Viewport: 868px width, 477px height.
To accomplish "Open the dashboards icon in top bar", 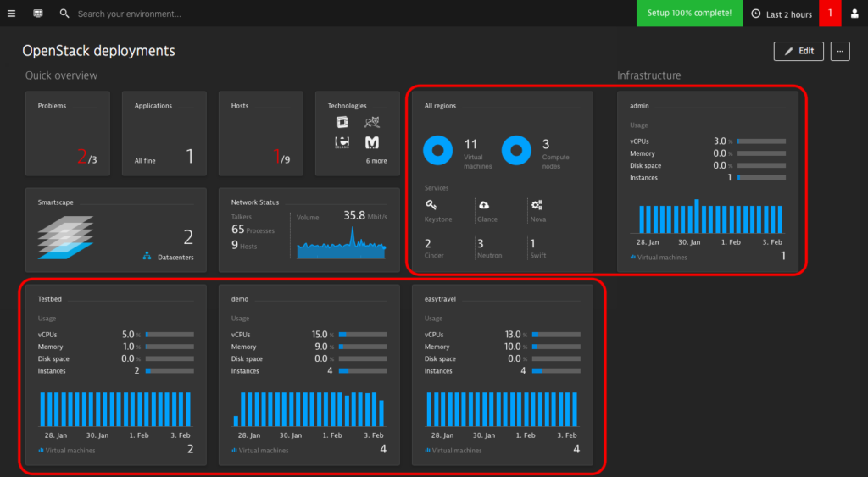I will coord(37,14).
